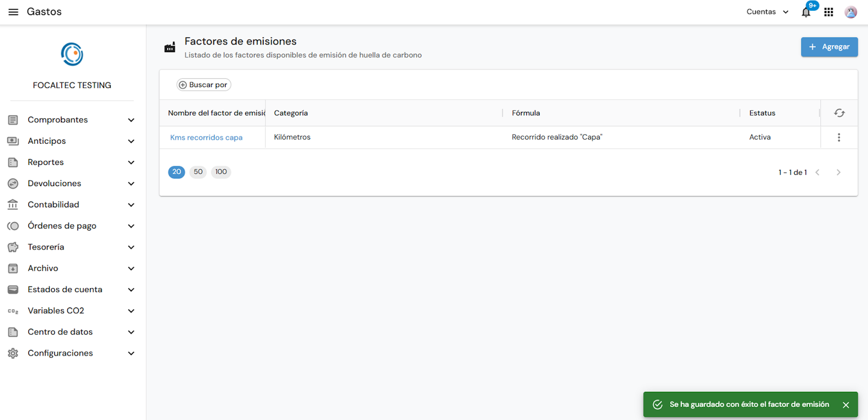The width and height of the screenshot is (868, 420).
Task: Open the Kms recorridos capa link
Action: click(x=206, y=138)
